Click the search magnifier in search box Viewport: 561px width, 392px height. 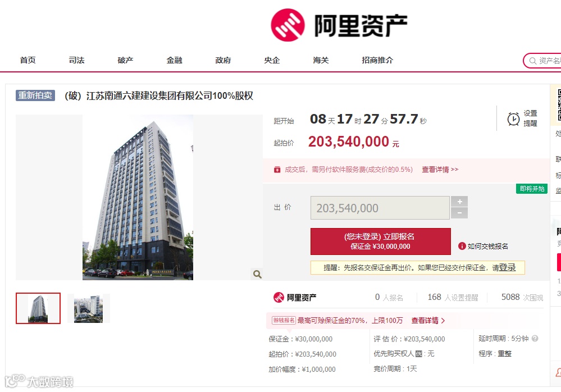click(x=533, y=61)
